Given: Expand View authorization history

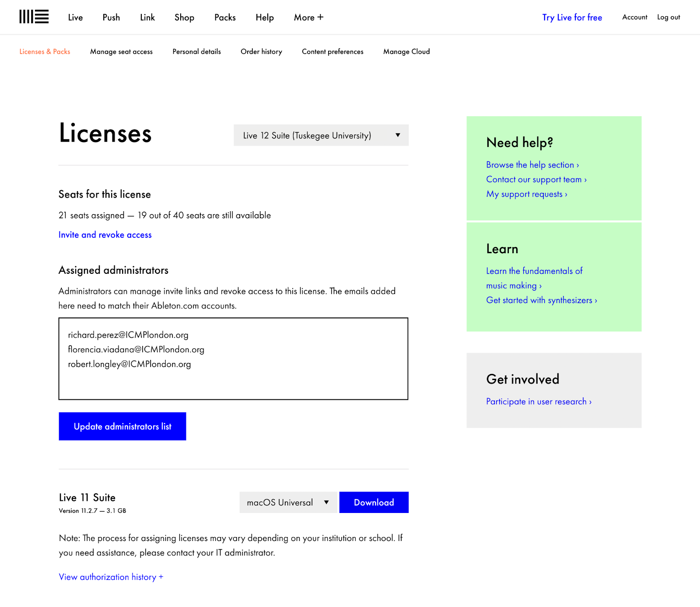Looking at the screenshot, I should (111, 577).
